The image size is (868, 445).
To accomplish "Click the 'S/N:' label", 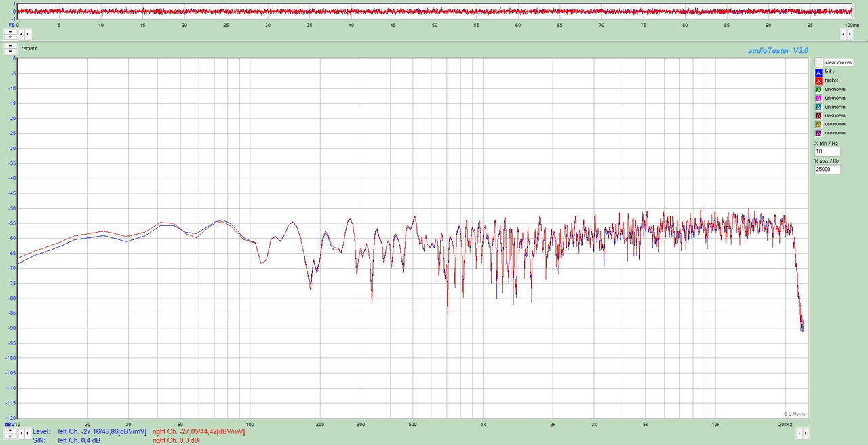I will pyautogui.click(x=39, y=440).
